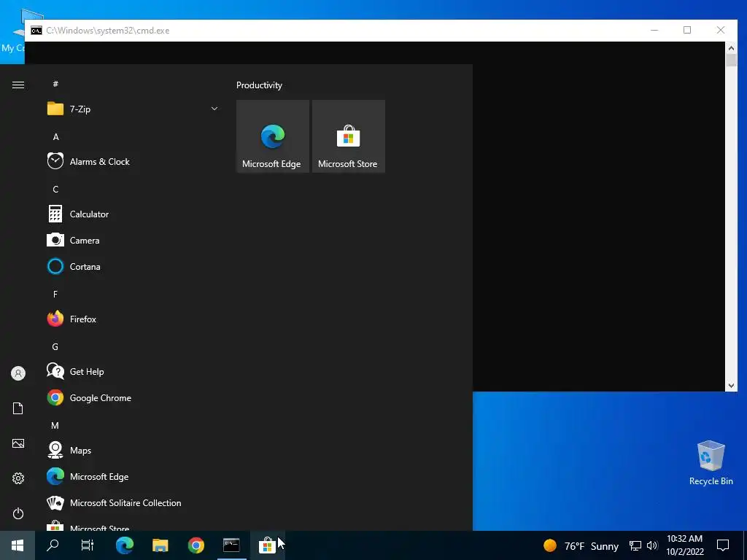Click letter F section header
The height and width of the screenshot is (560, 747).
click(x=55, y=295)
